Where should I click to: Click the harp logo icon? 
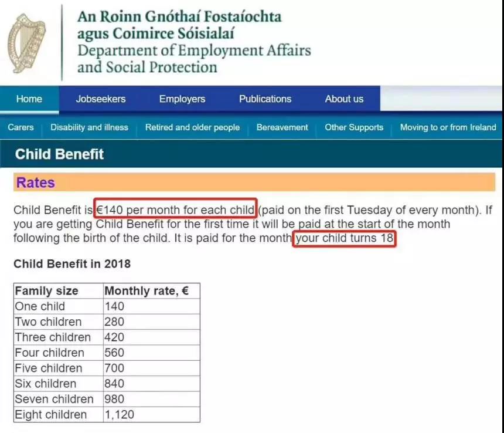[x=26, y=43]
